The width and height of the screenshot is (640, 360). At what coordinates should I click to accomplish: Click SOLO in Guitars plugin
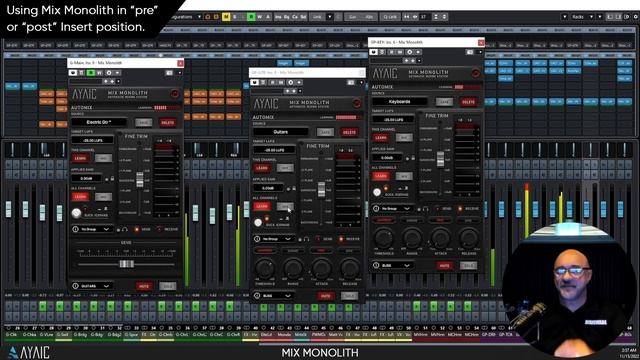(349, 296)
